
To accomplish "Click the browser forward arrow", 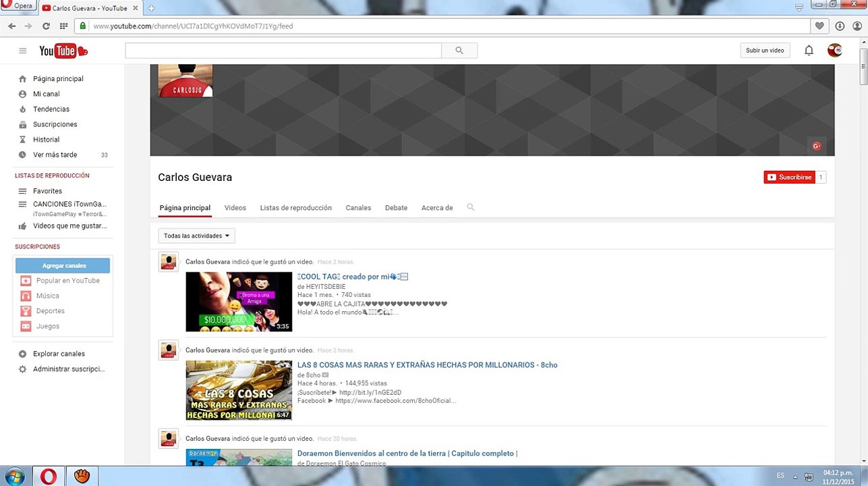I will pos(28,26).
